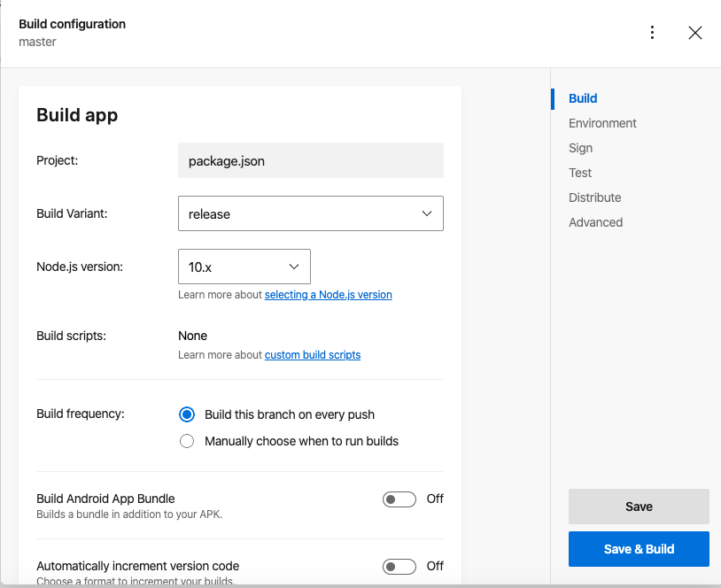Switch to the Sign section
The image size is (721, 588).
point(580,148)
